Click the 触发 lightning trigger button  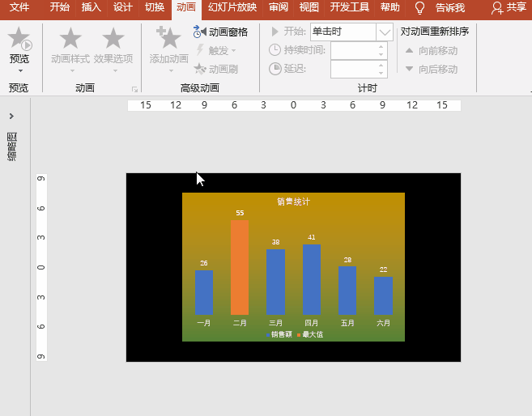[x=215, y=50]
